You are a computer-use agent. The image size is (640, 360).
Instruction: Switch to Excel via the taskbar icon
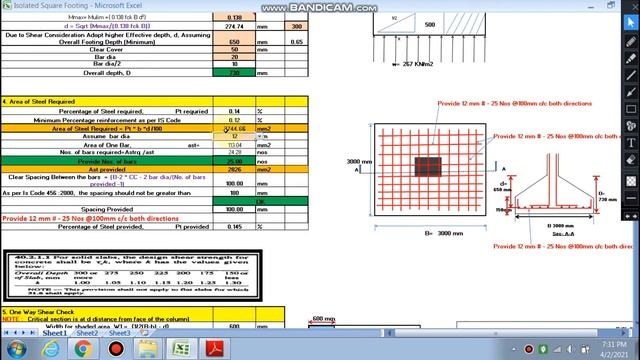[x=181, y=349]
